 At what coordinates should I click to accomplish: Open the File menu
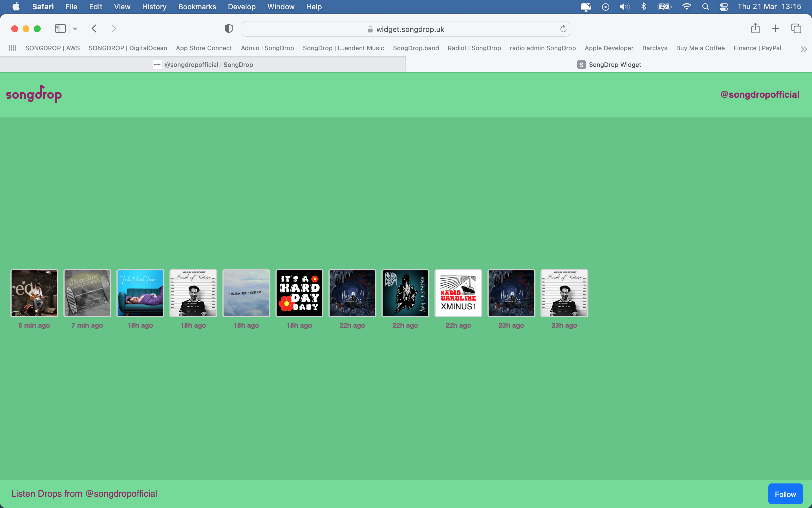71,7
